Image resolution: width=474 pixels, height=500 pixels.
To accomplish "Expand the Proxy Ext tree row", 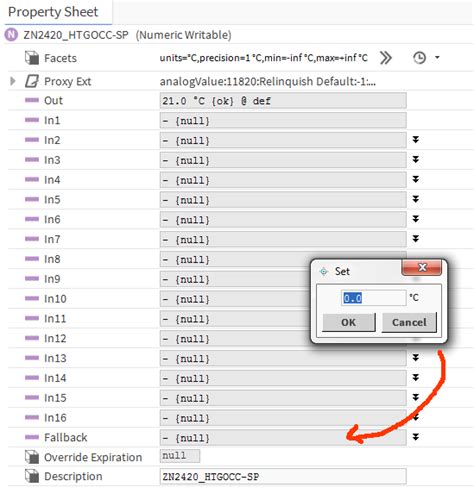I will coord(13,81).
